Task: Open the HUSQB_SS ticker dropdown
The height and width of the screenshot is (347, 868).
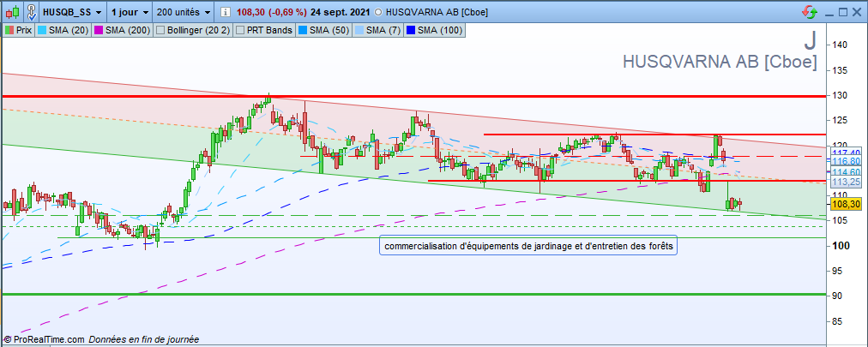Action: click(x=72, y=12)
